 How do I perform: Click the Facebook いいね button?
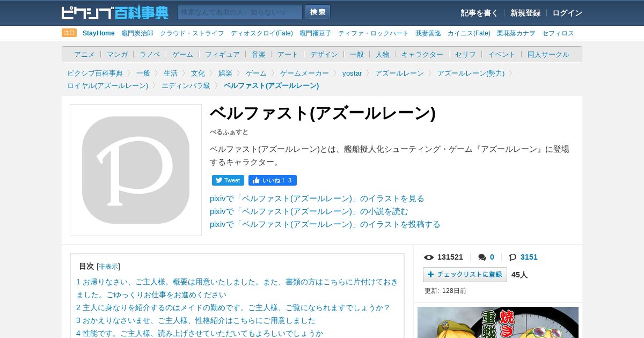coord(273,180)
